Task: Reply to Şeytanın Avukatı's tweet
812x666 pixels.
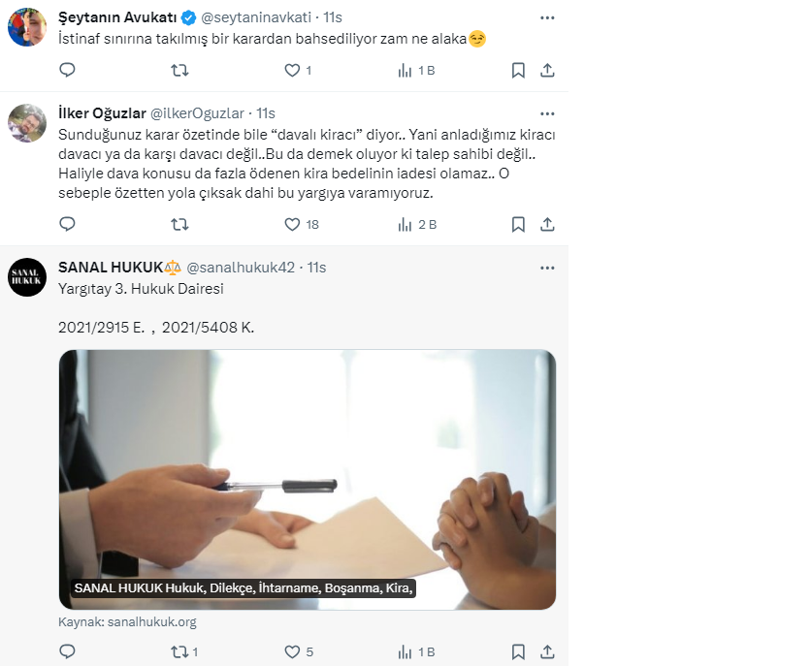Action: (67, 70)
